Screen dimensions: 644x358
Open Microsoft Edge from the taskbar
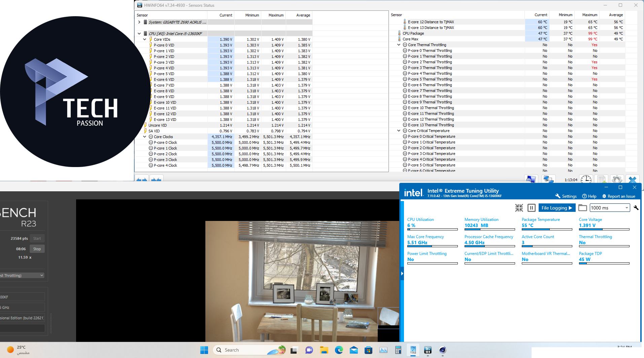tap(339, 350)
